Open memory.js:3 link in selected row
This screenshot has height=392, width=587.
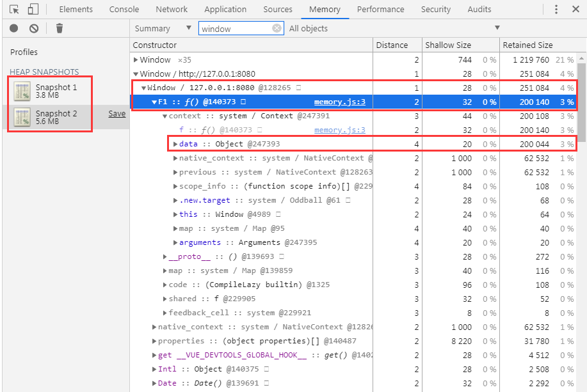point(339,102)
